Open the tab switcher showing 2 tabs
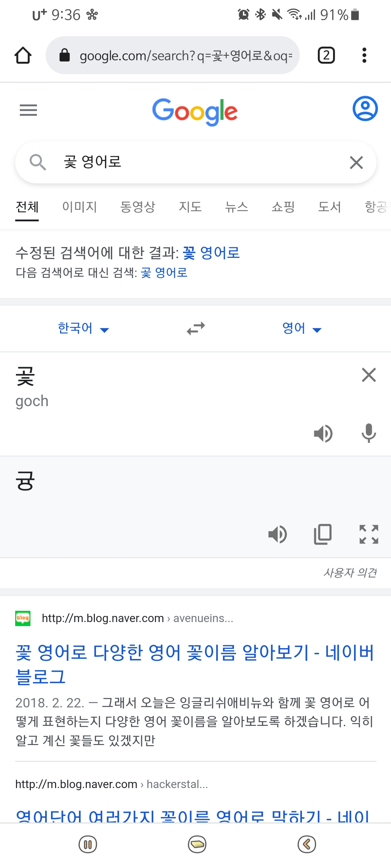The image size is (391, 868). (x=326, y=55)
